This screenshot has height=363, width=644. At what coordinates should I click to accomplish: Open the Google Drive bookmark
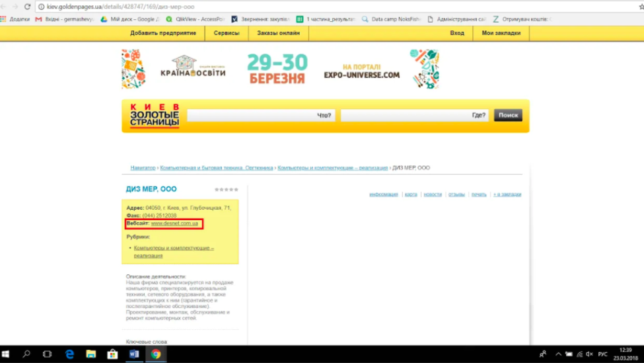128,19
